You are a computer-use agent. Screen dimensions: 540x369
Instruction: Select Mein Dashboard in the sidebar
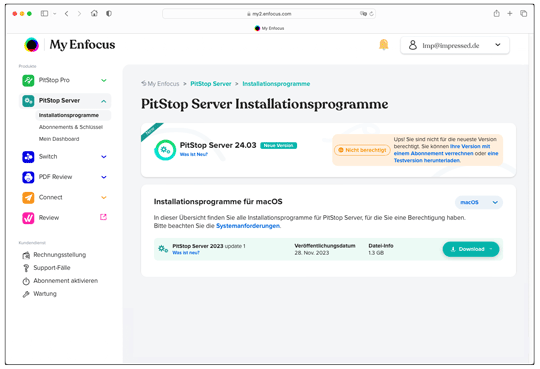pos(59,139)
